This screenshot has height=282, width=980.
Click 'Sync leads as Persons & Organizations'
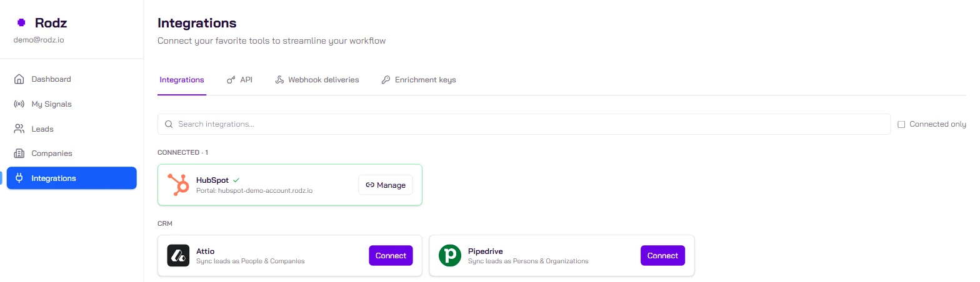click(x=528, y=261)
